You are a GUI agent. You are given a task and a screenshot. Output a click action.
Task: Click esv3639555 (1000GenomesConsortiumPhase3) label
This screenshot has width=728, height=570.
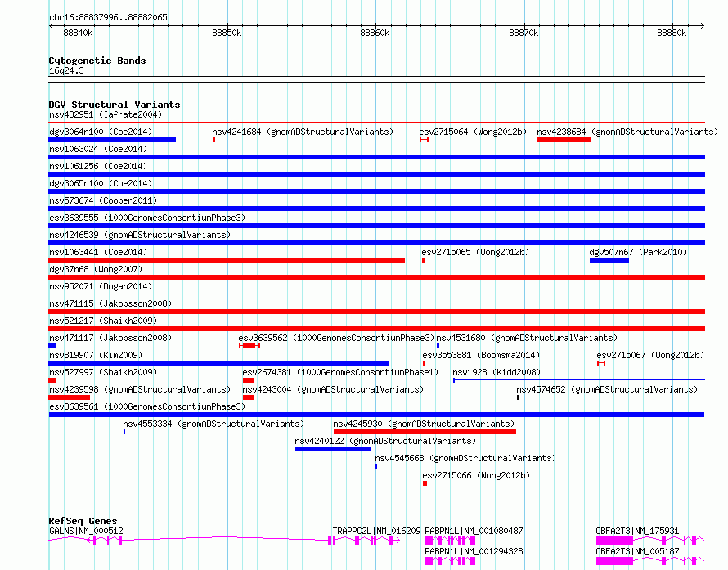[x=147, y=218]
